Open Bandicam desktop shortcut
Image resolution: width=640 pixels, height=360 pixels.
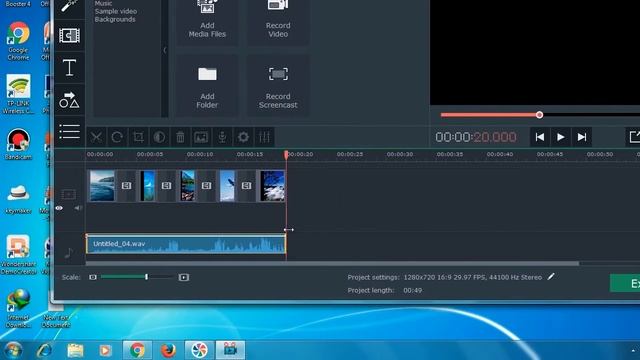pyautogui.click(x=18, y=144)
